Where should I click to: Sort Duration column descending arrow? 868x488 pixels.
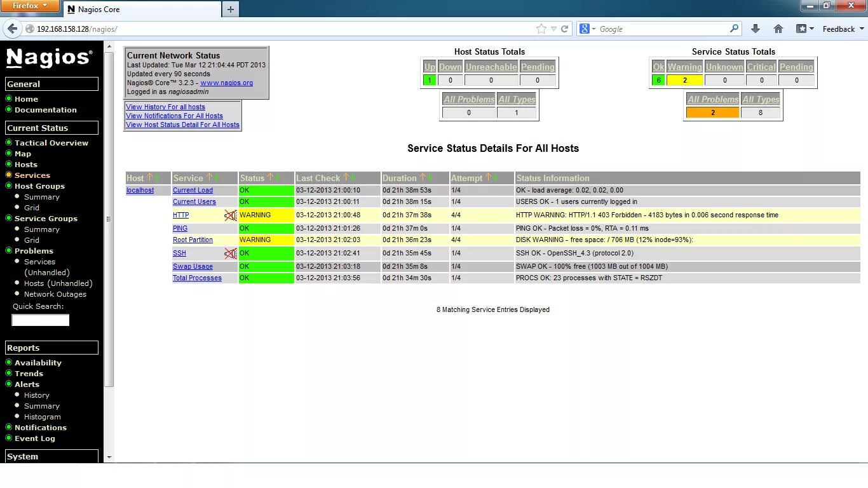point(430,177)
